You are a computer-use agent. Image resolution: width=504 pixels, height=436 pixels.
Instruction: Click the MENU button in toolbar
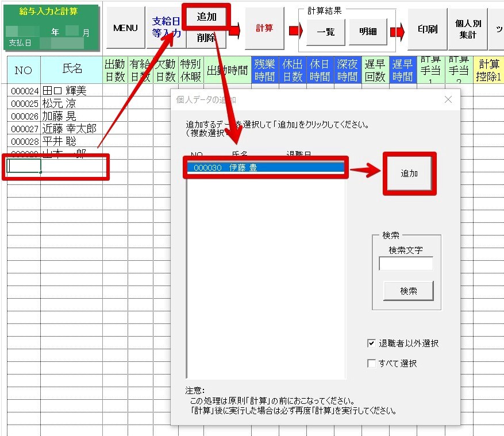125,28
